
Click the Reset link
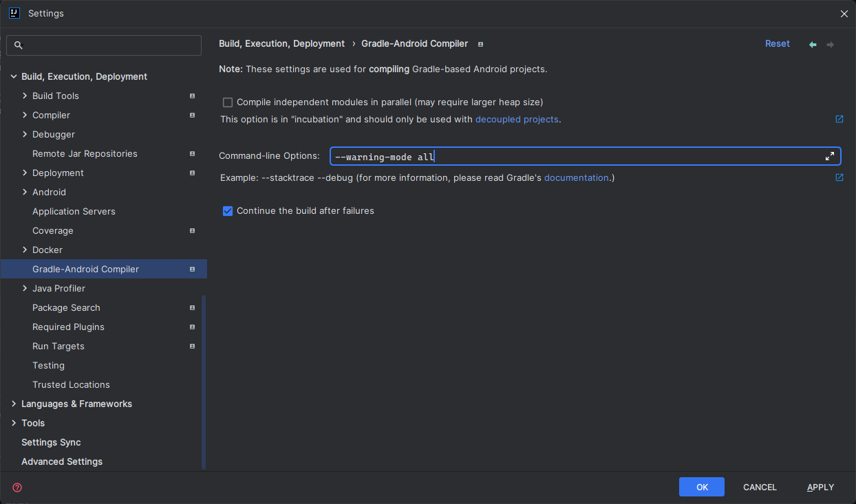click(778, 43)
